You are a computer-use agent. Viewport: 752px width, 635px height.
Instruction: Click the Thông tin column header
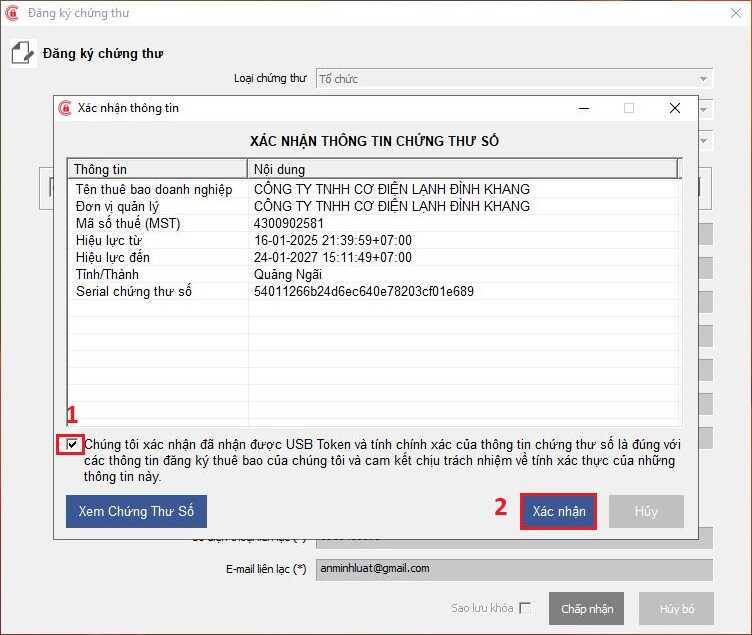click(x=157, y=169)
